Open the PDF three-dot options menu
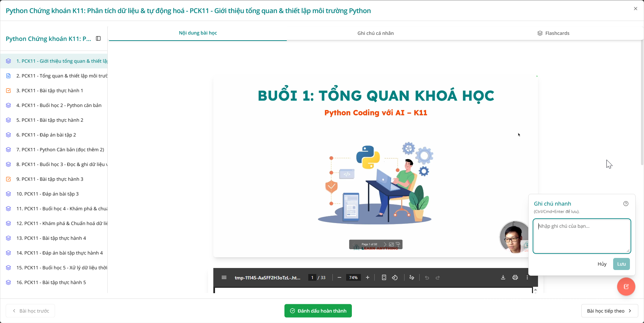Image resolution: width=644 pixels, height=323 pixels. (x=527, y=277)
